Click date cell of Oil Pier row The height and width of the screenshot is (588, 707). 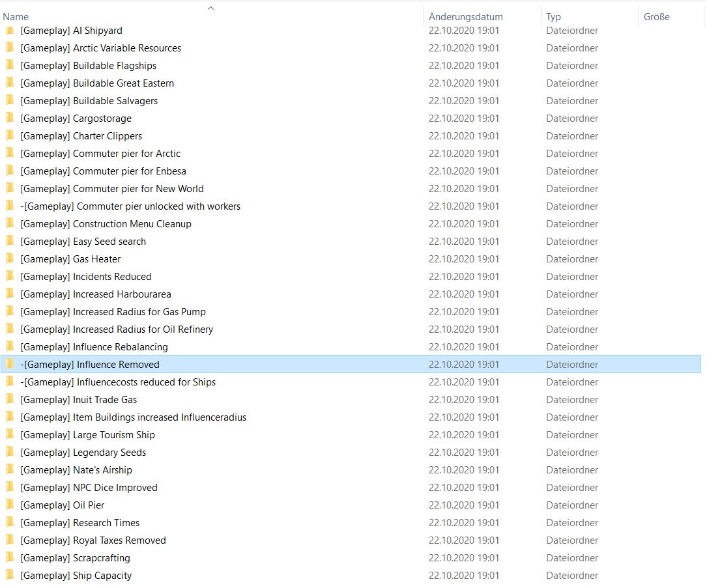[464, 505]
